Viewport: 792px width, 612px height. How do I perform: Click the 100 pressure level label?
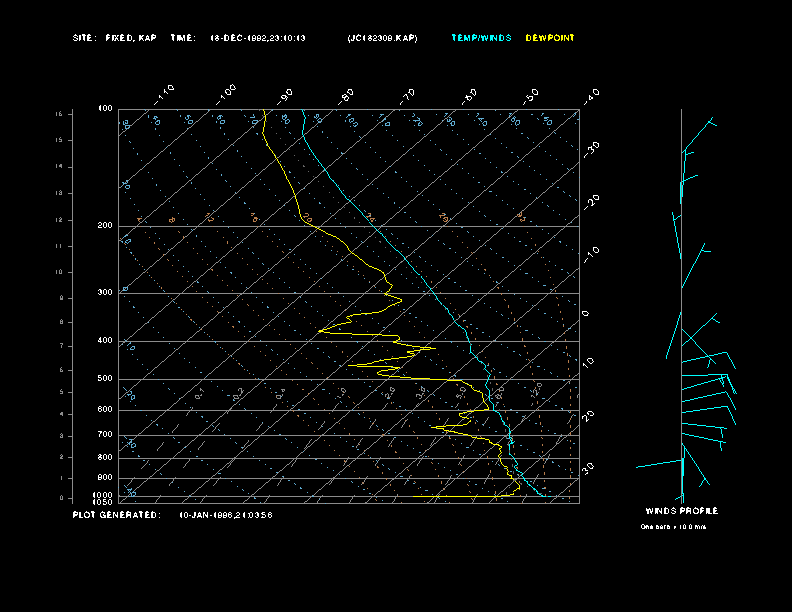[x=105, y=108]
